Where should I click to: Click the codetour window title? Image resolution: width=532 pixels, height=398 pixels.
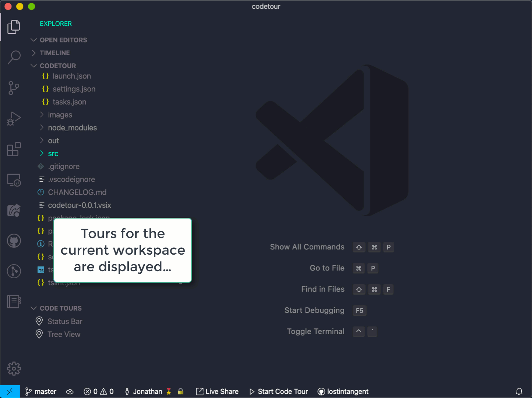click(x=266, y=6)
